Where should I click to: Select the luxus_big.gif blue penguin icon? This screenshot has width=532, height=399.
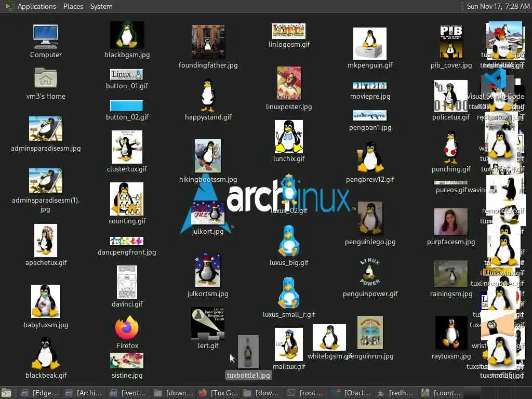point(289,241)
